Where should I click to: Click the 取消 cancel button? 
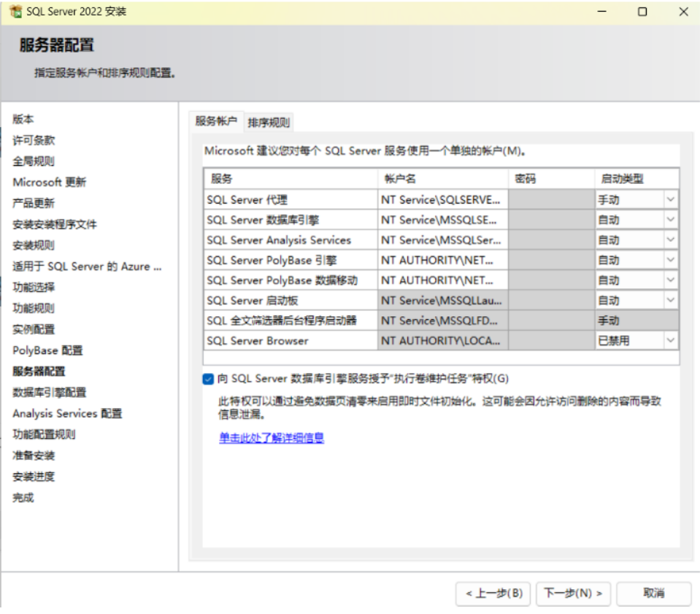653,594
